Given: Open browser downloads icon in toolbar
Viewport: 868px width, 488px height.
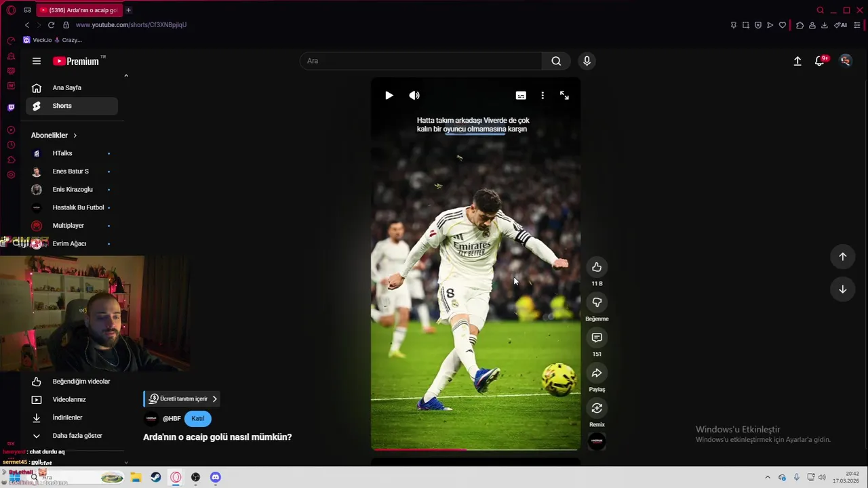Looking at the screenshot, I should coord(825,25).
